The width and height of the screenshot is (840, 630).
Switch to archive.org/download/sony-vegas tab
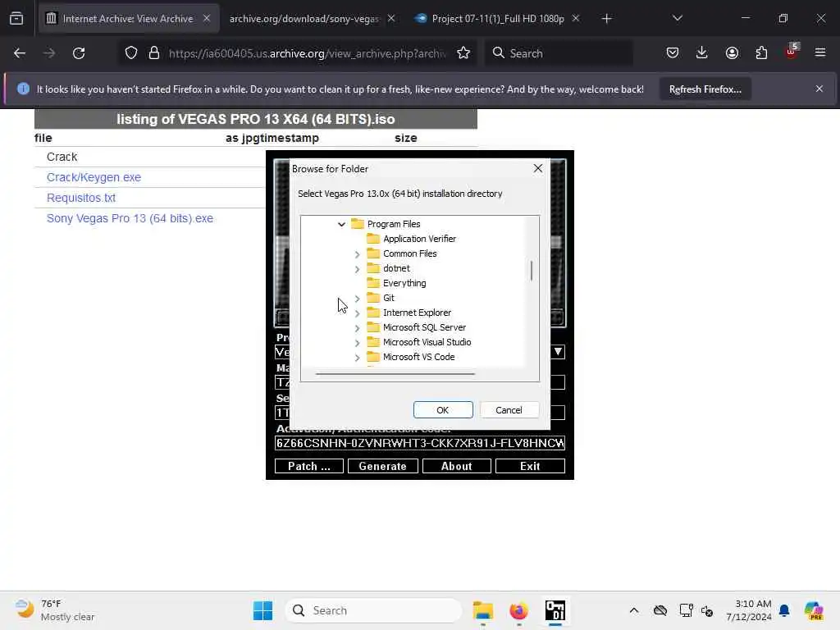point(304,19)
